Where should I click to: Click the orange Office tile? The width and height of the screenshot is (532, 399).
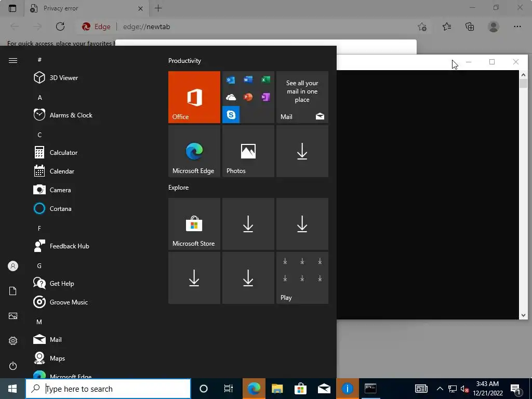(x=194, y=97)
